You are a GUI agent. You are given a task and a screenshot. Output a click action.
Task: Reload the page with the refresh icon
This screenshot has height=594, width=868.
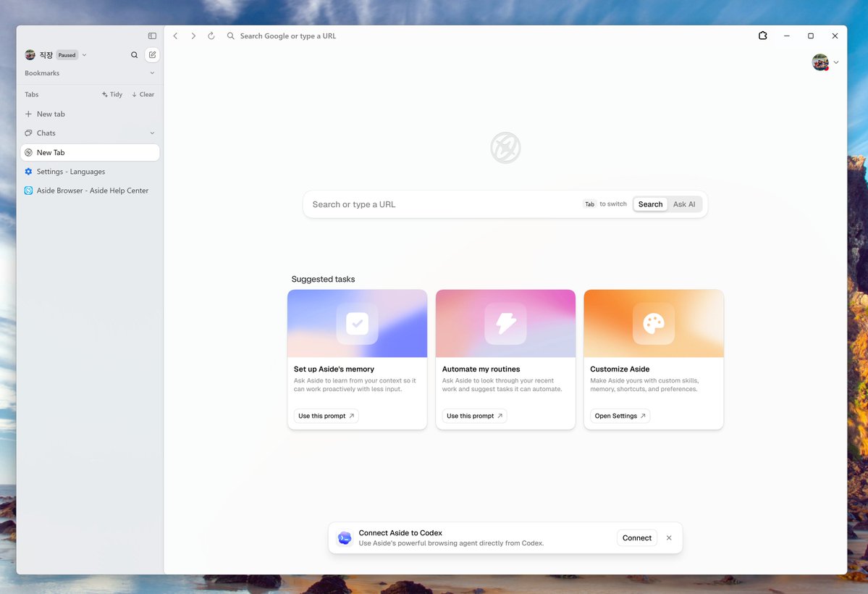click(211, 36)
